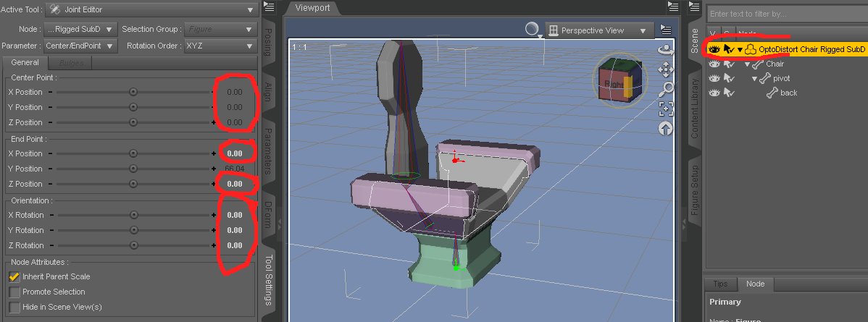This screenshot has width=868, height=322.
Task: Open the Selection Group Figure dropdown
Action: point(220,29)
